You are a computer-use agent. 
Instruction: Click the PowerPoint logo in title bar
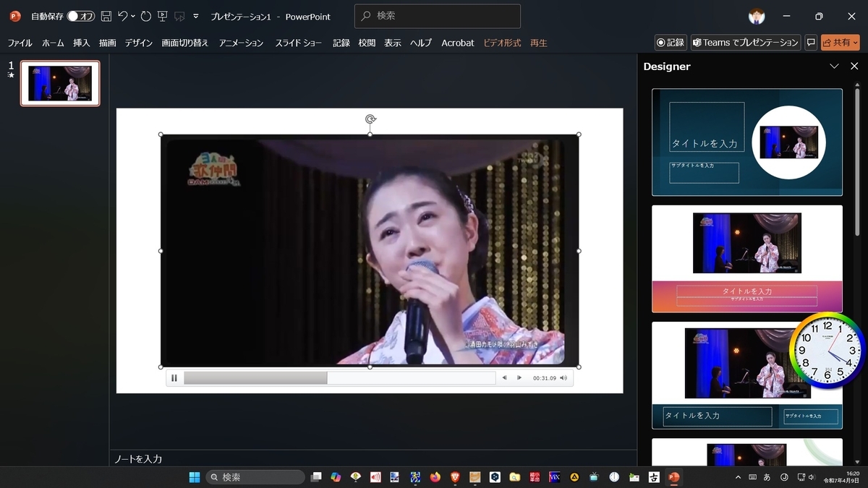tap(15, 16)
